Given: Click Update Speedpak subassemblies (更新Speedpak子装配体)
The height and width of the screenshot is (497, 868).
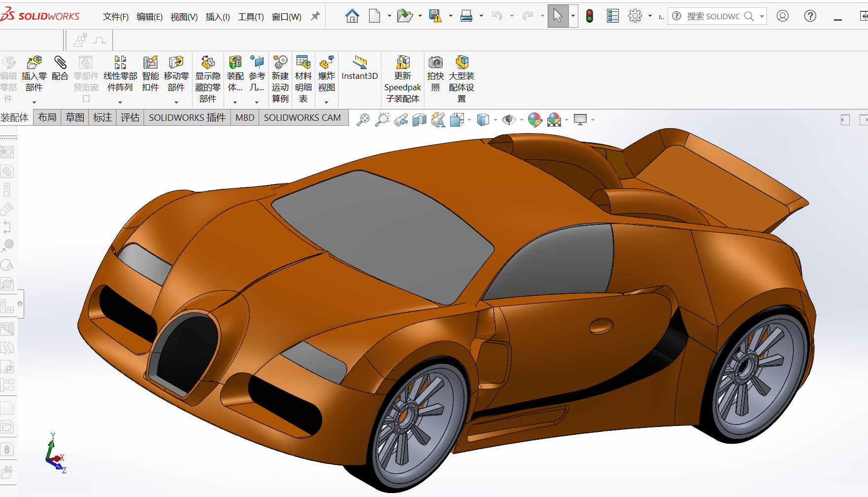Looking at the screenshot, I should tap(403, 79).
